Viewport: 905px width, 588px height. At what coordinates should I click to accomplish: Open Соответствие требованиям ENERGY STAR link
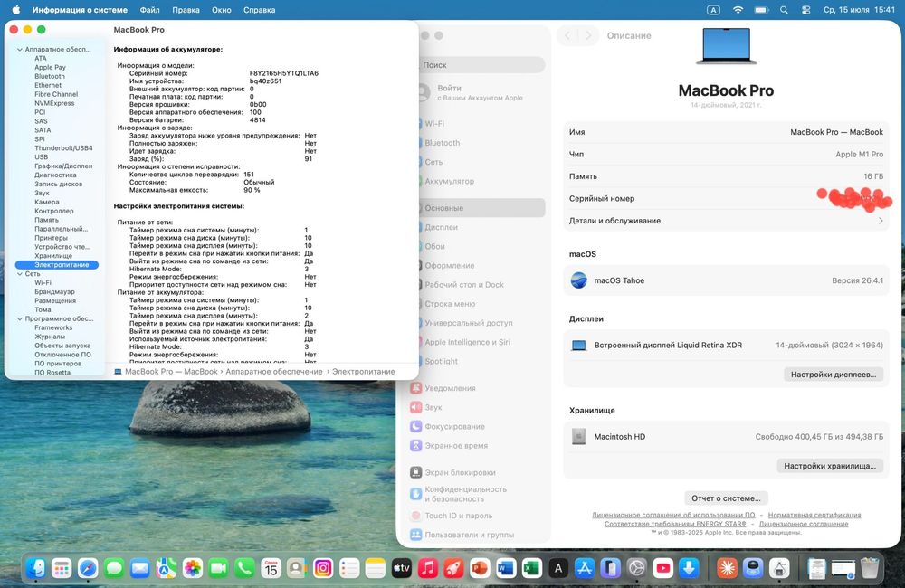[x=675, y=524]
